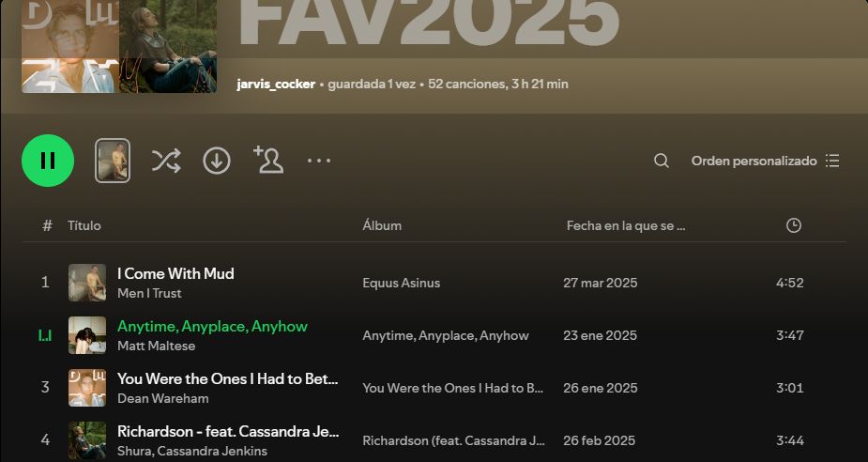Open the three-dot more options menu
The image size is (868, 462).
(319, 161)
